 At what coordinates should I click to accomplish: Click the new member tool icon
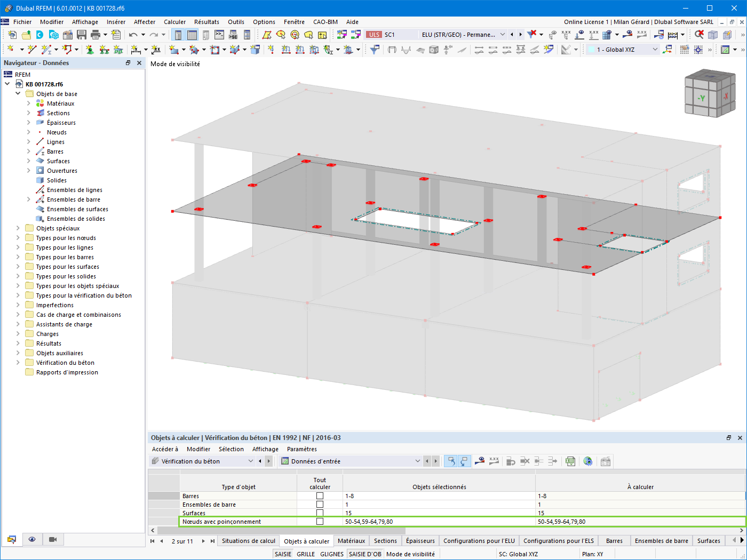(x=46, y=50)
